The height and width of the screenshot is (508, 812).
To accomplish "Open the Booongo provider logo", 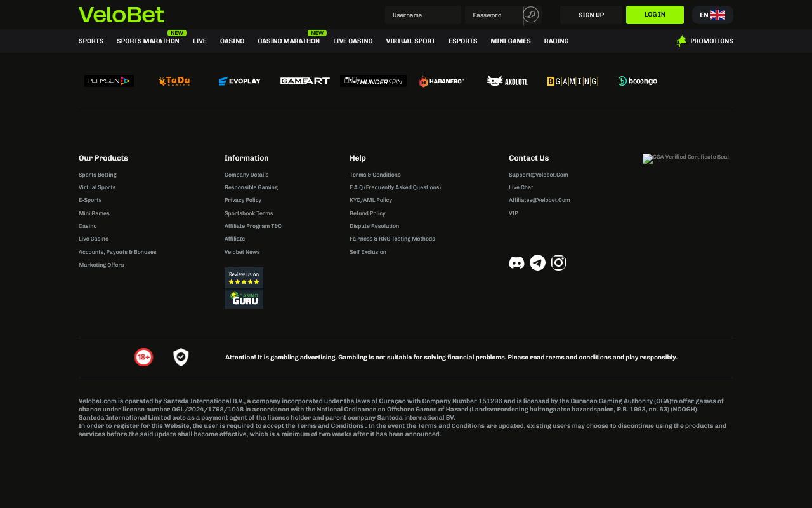I will (638, 81).
